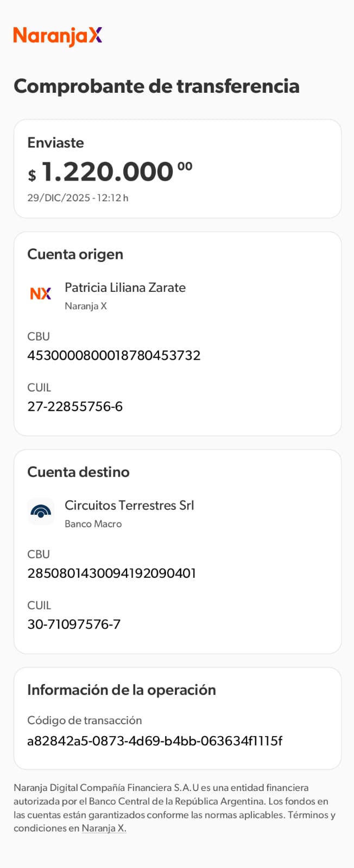
Task: Select recipient Circuitos Terrestres Srl
Action: pos(129,506)
